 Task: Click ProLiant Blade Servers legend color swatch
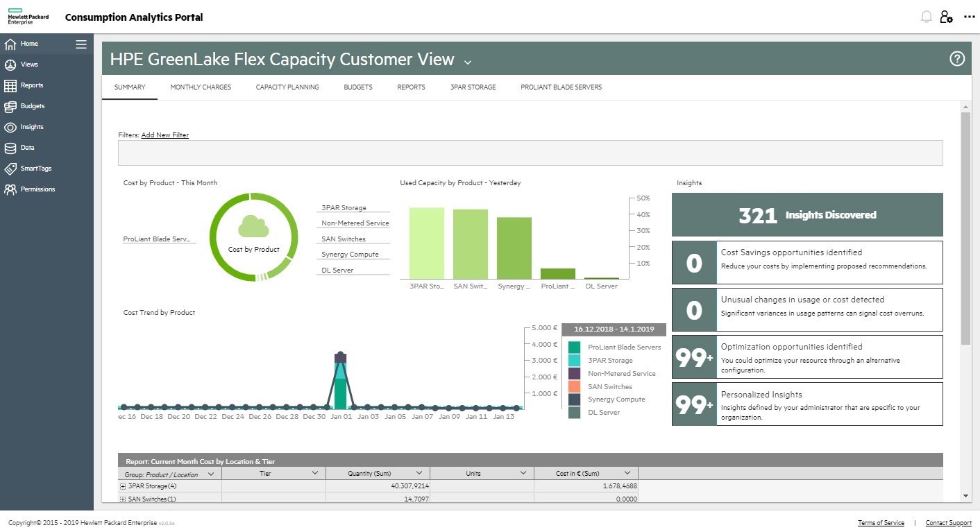(x=574, y=347)
